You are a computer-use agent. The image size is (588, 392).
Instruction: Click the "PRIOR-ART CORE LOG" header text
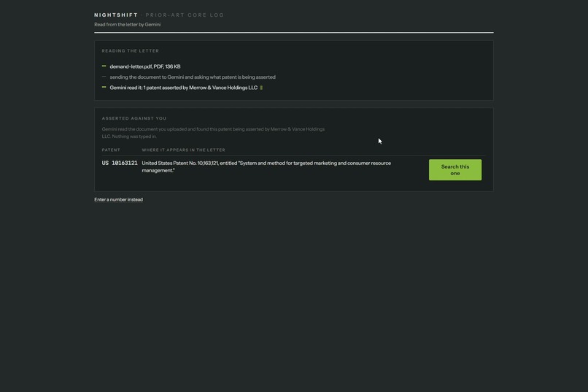click(x=185, y=15)
